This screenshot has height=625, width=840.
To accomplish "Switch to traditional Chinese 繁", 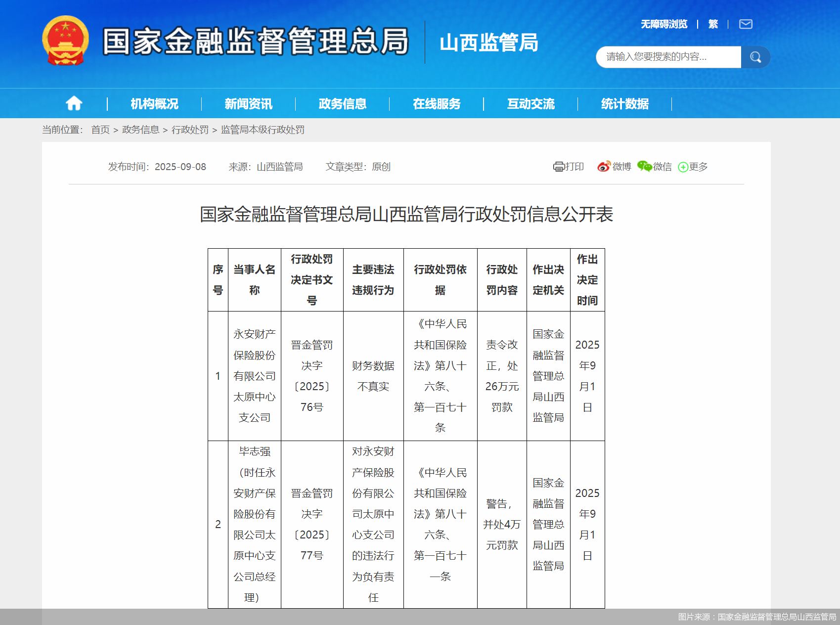I will pyautogui.click(x=713, y=24).
